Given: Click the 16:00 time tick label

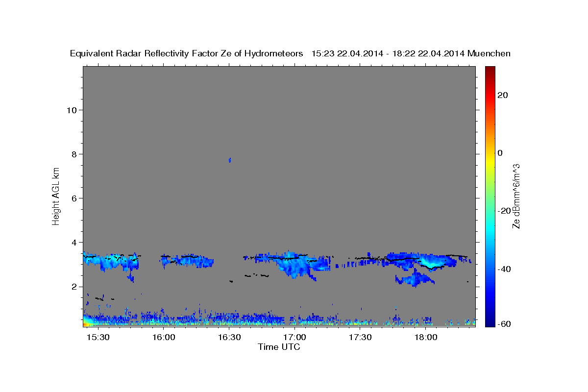Looking at the screenshot, I should pos(164,338).
